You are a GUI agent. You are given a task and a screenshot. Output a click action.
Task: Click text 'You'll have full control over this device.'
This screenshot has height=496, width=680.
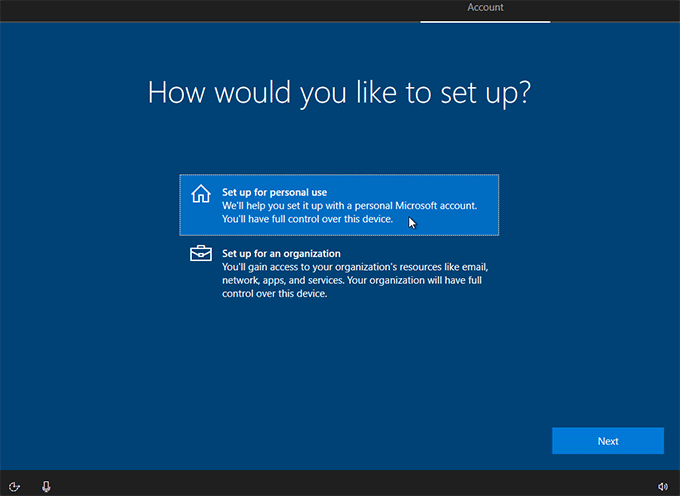pos(307,219)
